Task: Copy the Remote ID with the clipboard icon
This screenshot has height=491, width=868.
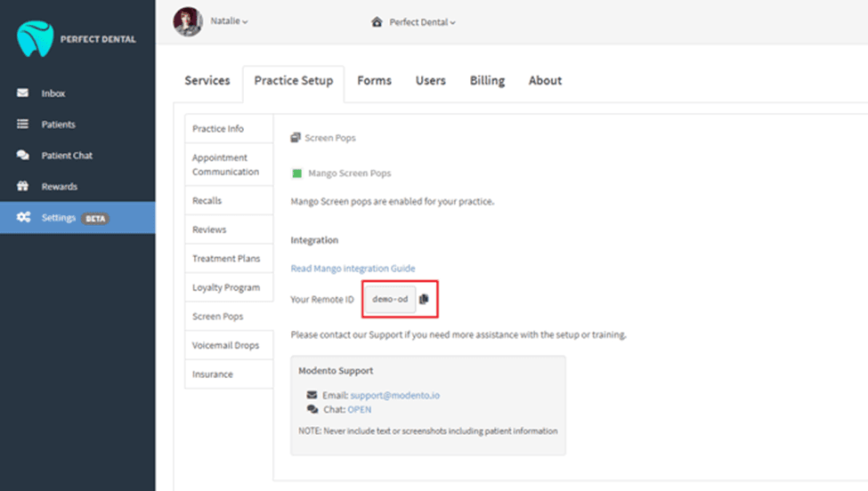Action: (424, 299)
